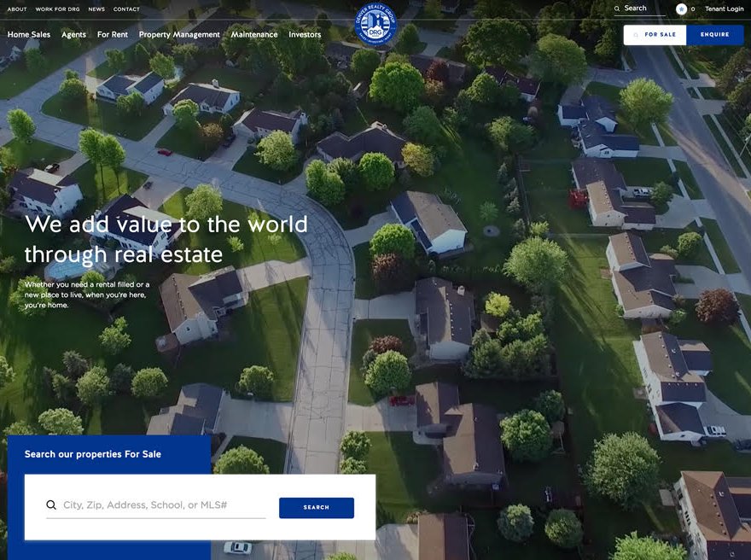The height and width of the screenshot is (560, 751).
Task: Select For Rent in main menu
Action: 113,34
